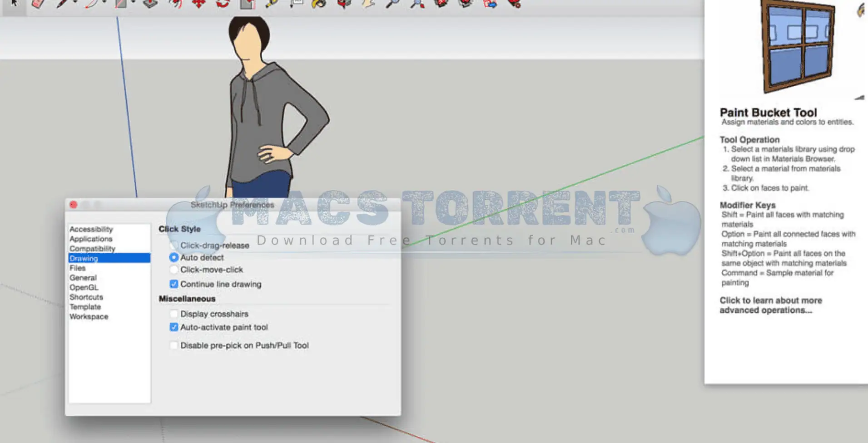Activate the Push/Pull tool
Viewport: 868px width, 443px height.
[x=150, y=4]
